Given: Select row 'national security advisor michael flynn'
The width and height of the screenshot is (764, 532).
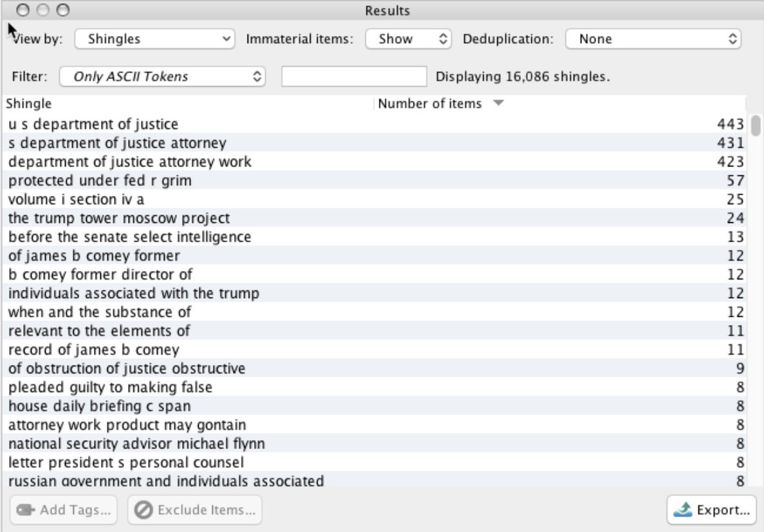Looking at the screenshot, I should tap(374, 444).
